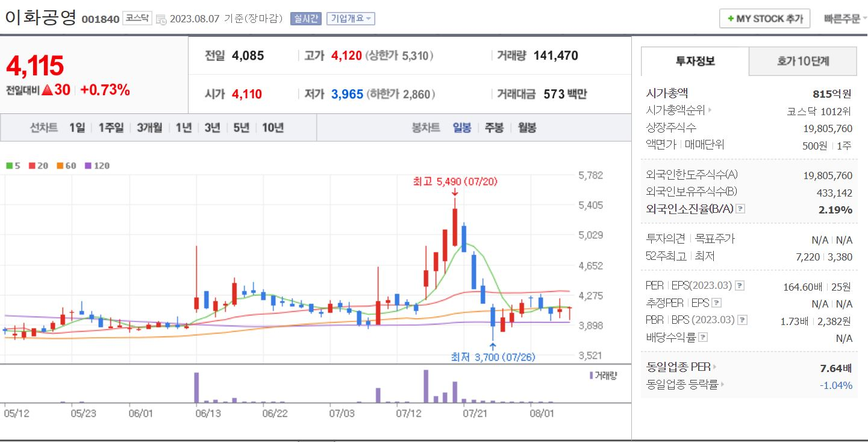
Task: Click the 저가 value 3,965
Action: (x=347, y=94)
